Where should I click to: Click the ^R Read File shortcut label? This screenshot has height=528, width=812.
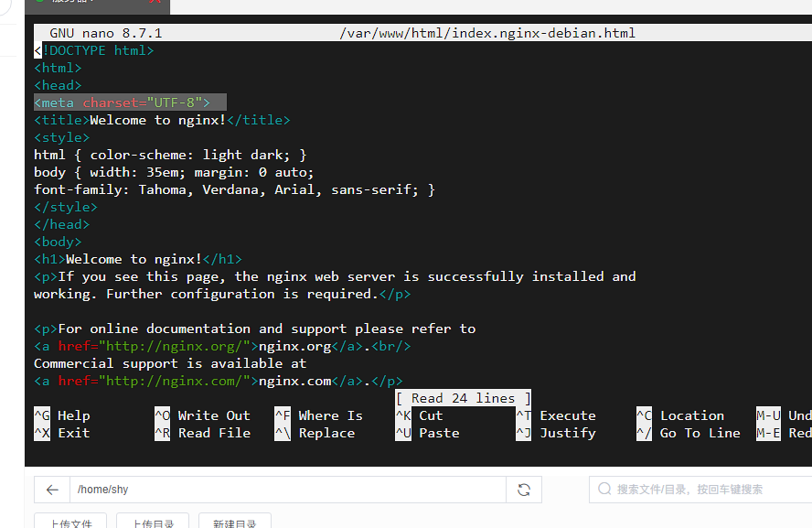point(202,433)
